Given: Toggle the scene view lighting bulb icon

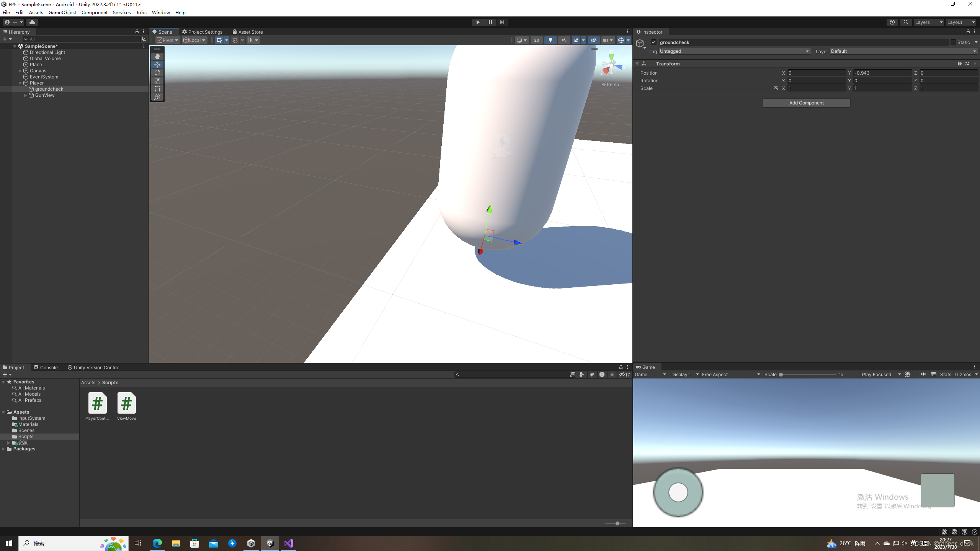Looking at the screenshot, I should [550, 40].
